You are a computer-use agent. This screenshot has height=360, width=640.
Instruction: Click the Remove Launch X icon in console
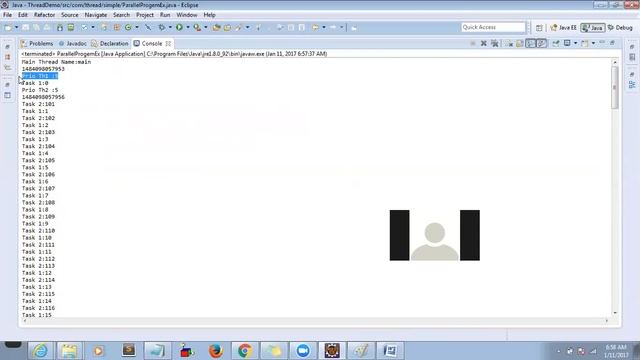(484, 43)
